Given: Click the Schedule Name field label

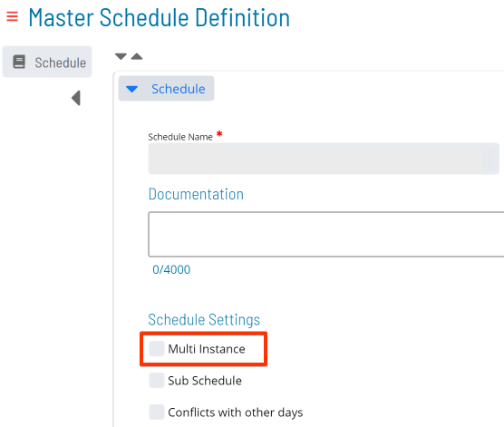Looking at the screenshot, I should (180, 137).
